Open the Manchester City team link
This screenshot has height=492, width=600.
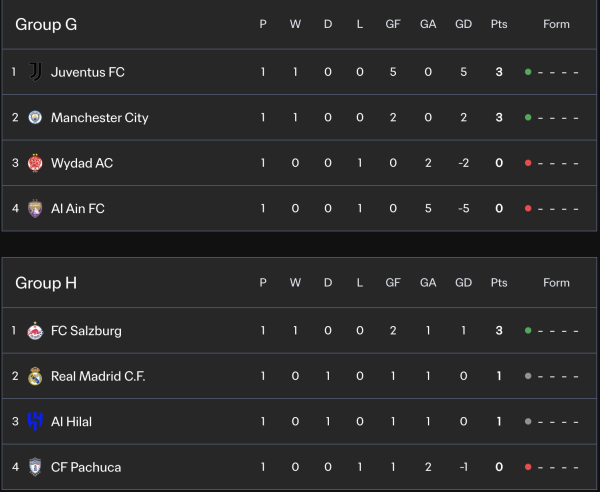(99, 118)
